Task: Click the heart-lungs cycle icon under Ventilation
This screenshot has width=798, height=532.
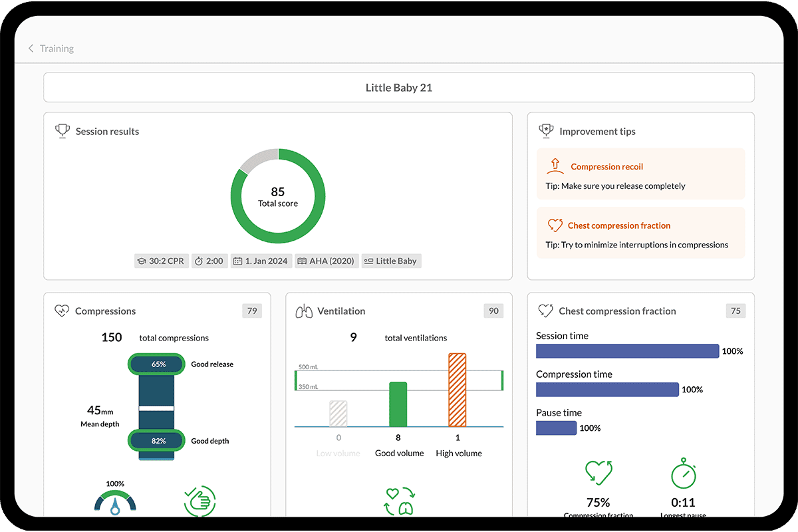Action: pos(399,501)
